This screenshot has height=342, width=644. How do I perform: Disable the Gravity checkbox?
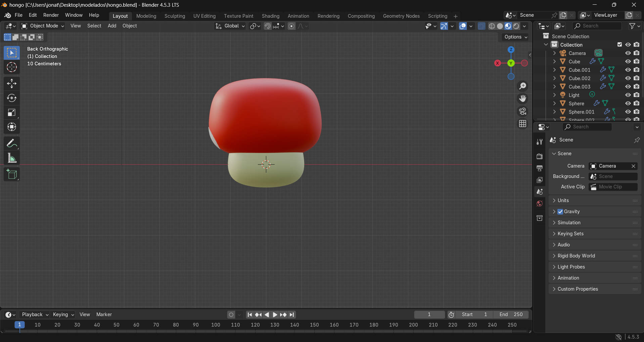560,212
